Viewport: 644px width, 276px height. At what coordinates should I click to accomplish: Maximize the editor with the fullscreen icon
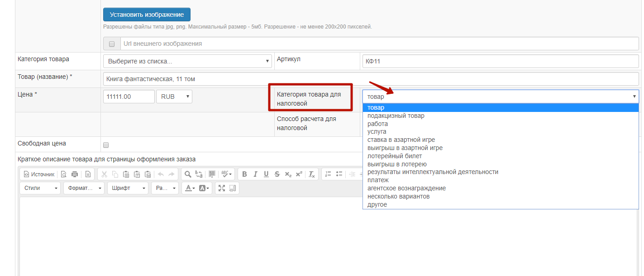click(x=222, y=188)
